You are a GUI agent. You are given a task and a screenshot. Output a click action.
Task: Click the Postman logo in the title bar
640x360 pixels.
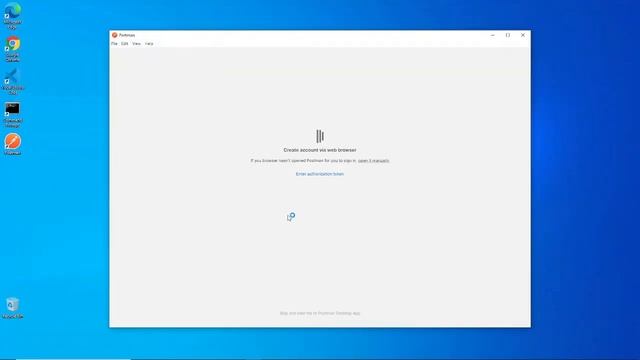(115, 35)
